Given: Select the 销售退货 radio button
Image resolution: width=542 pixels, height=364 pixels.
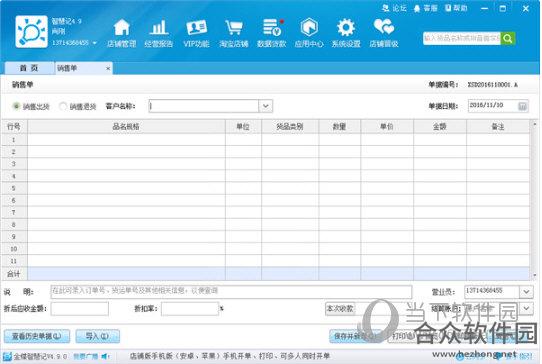Looking at the screenshot, I should click(63, 106).
